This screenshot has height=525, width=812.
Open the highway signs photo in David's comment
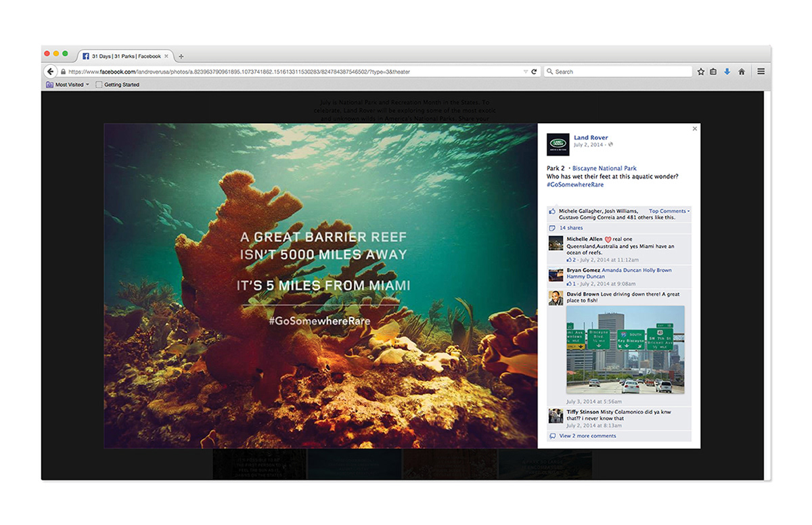(x=625, y=349)
